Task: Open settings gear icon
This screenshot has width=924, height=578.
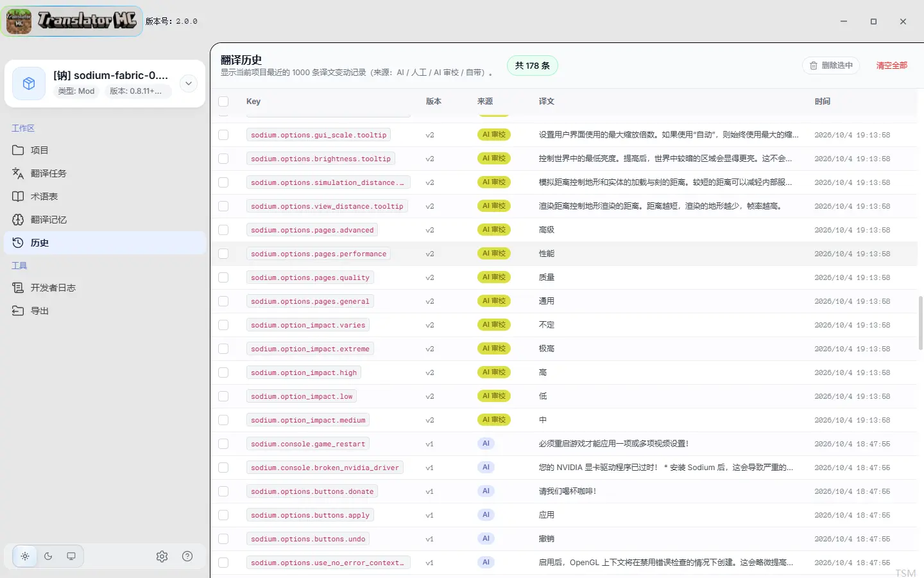Action: pyautogui.click(x=162, y=556)
